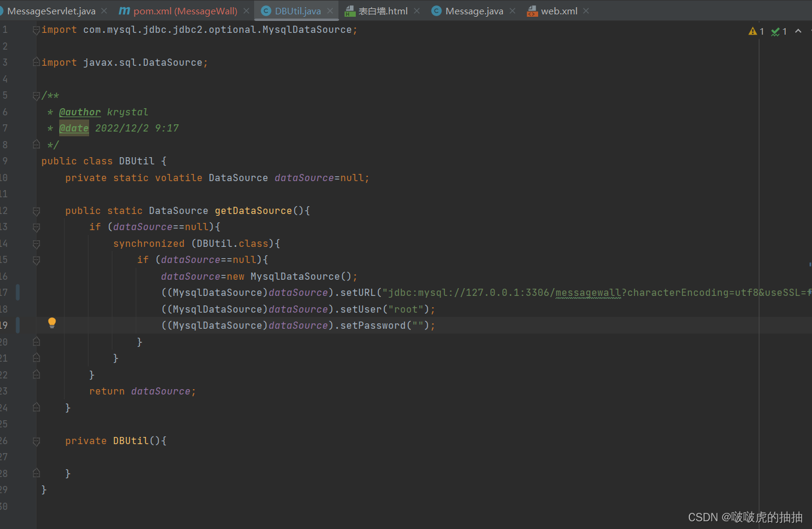Close the 表白墙.html tab
The height and width of the screenshot is (529, 812).
point(416,11)
